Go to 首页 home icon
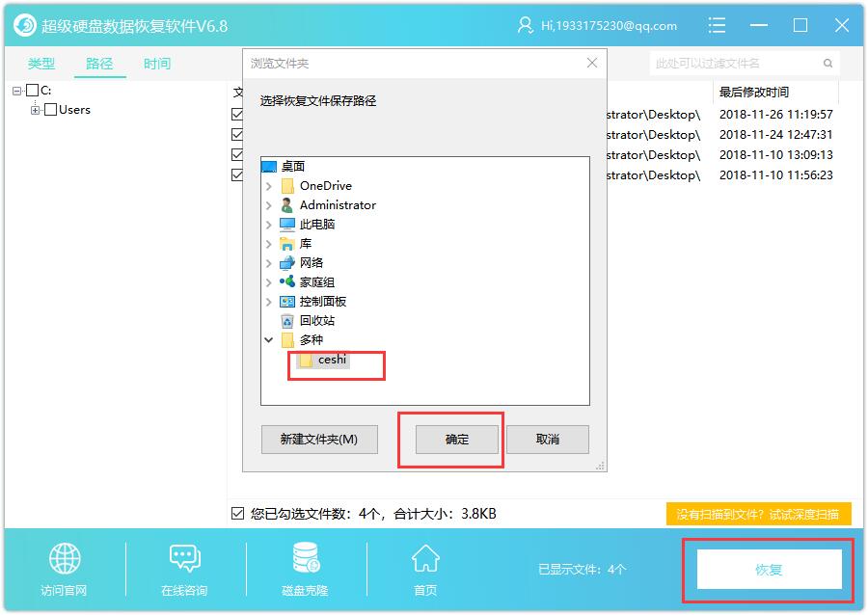This screenshot has height=615, width=868. (425, 559)
